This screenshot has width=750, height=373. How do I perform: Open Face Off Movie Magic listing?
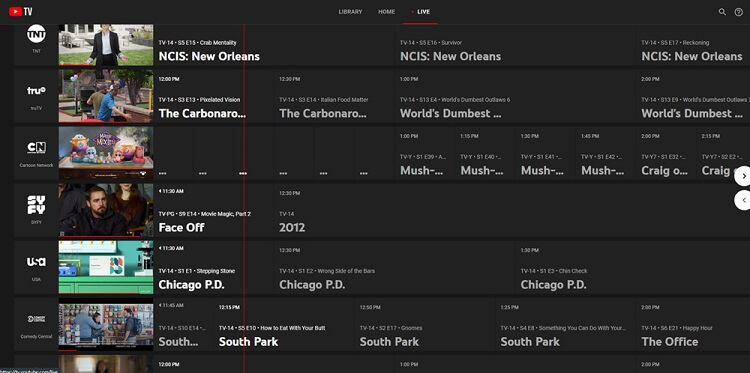point(213,210)
